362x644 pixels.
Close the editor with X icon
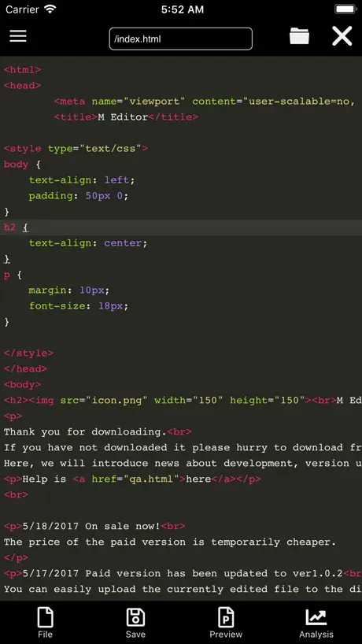342,36
